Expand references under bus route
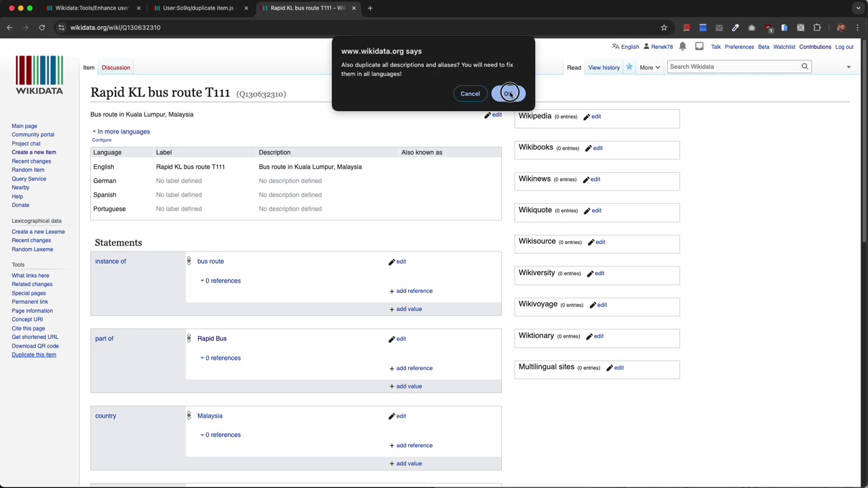This screenshot has height=488, width=868. click(x=220, y=281)
